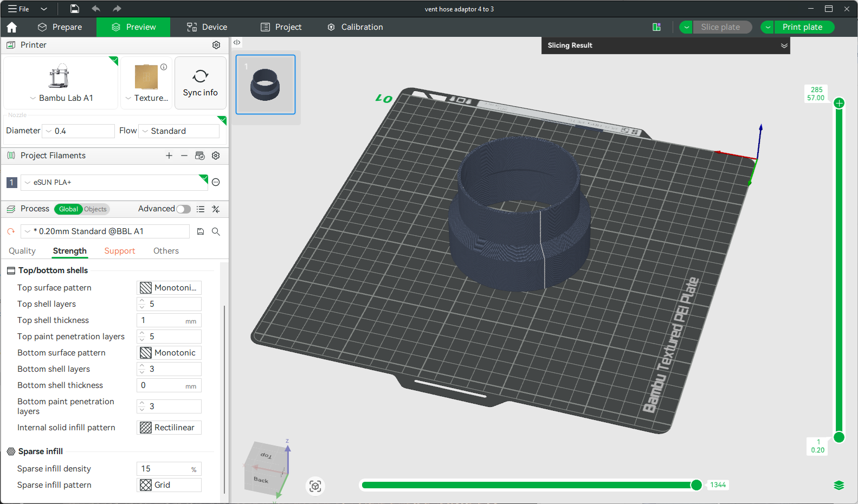Open the Strength settings tab
Image resolution: width=858 pixels, height=504 pixels.
[70, 251]
